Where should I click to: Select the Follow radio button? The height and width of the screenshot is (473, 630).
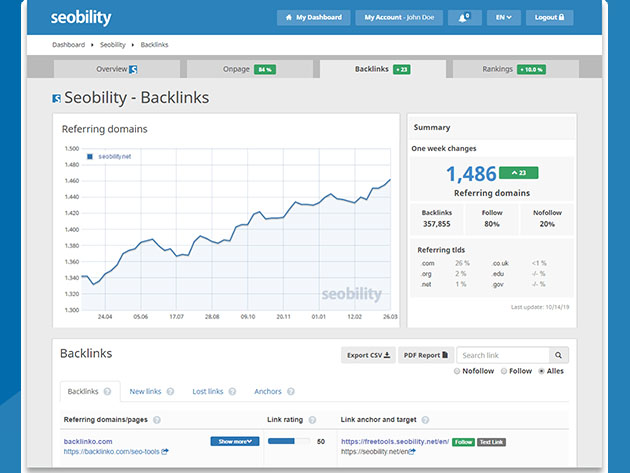pyautogui.click(x=503, y=371)
